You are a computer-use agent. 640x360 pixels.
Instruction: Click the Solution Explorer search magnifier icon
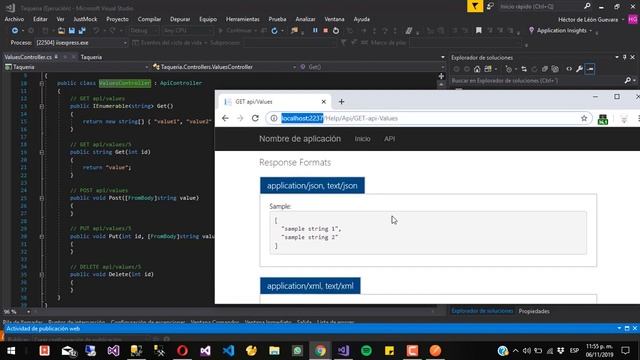pos(628,81)
